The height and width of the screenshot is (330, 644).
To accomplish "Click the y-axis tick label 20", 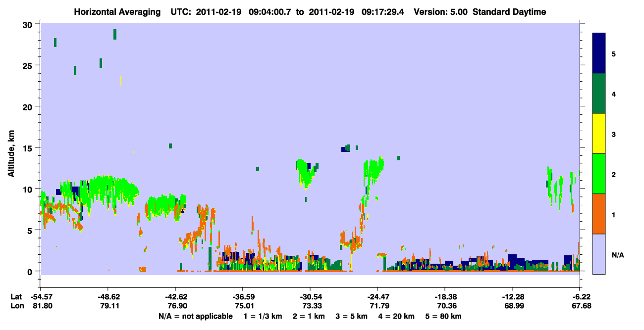I will [28, 106].
